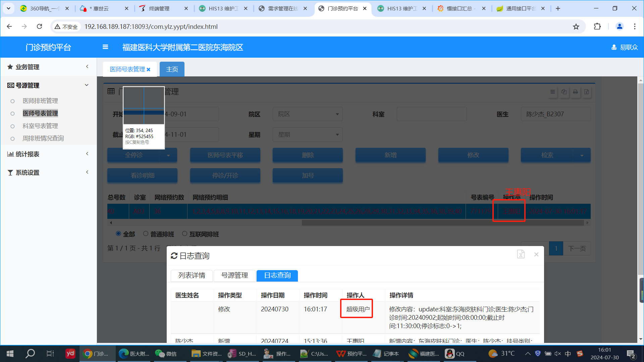Open the 号源管理 tab in dialog

pos(234,276)
